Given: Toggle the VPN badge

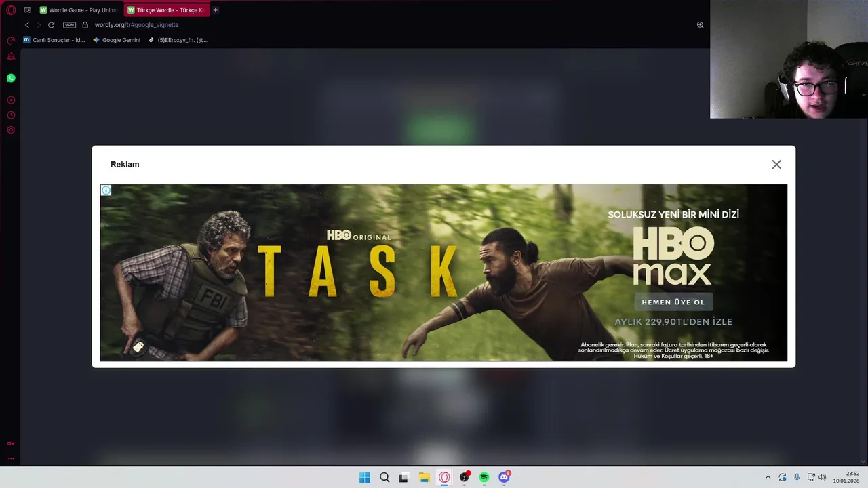Looking at the screenshot, I should [x=69, y=25].
